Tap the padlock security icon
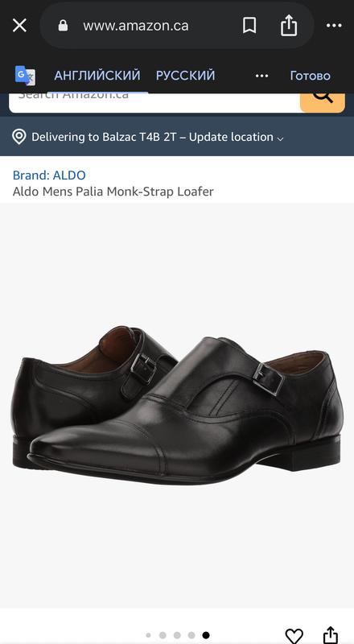 coord(63,26)
